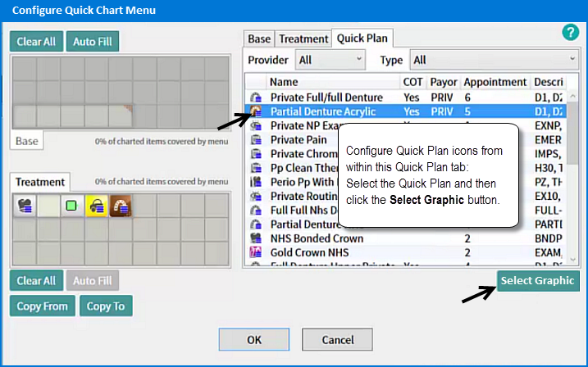
Task: Click PRIV payor in Private Full/full Denture row
Action: [x=442, y=97]
